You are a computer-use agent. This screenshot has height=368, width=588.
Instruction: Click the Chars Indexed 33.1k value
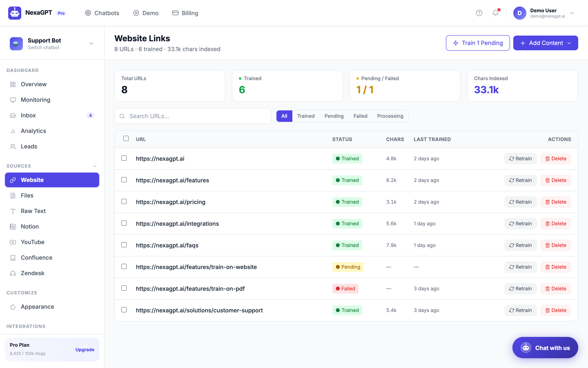click(486, 90)
